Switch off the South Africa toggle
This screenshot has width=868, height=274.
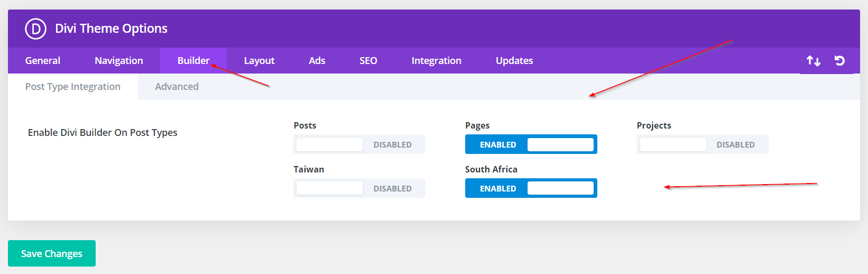pos(531,188)
